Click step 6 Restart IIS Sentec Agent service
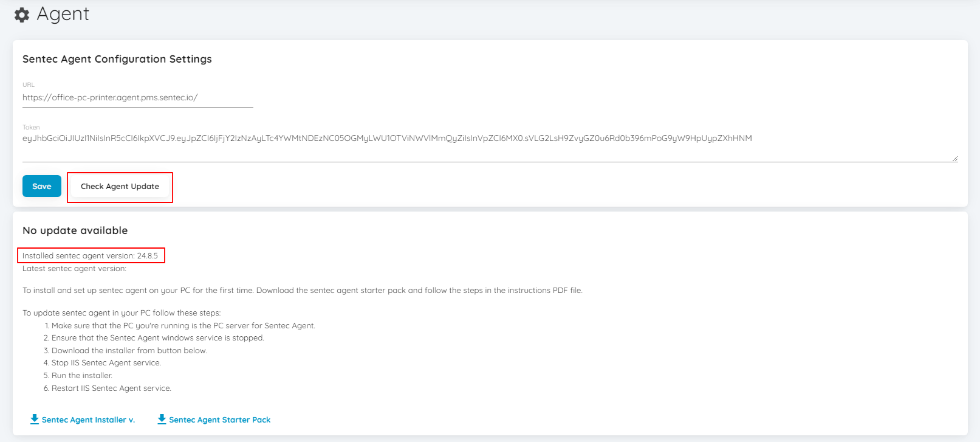The image size is (980, 442). click(108, 388)
